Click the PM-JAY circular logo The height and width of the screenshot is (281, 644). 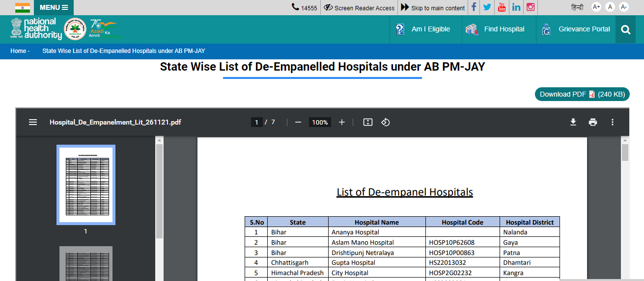(75, 29)
